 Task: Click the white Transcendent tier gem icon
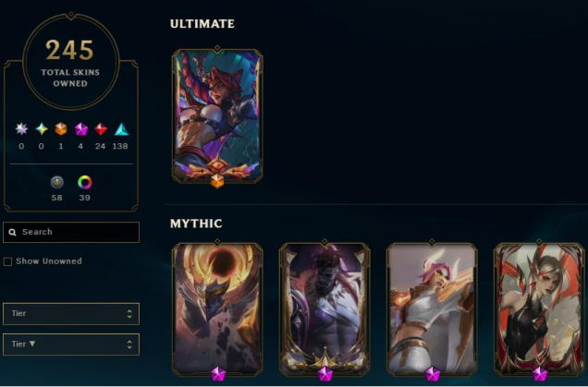21,129
